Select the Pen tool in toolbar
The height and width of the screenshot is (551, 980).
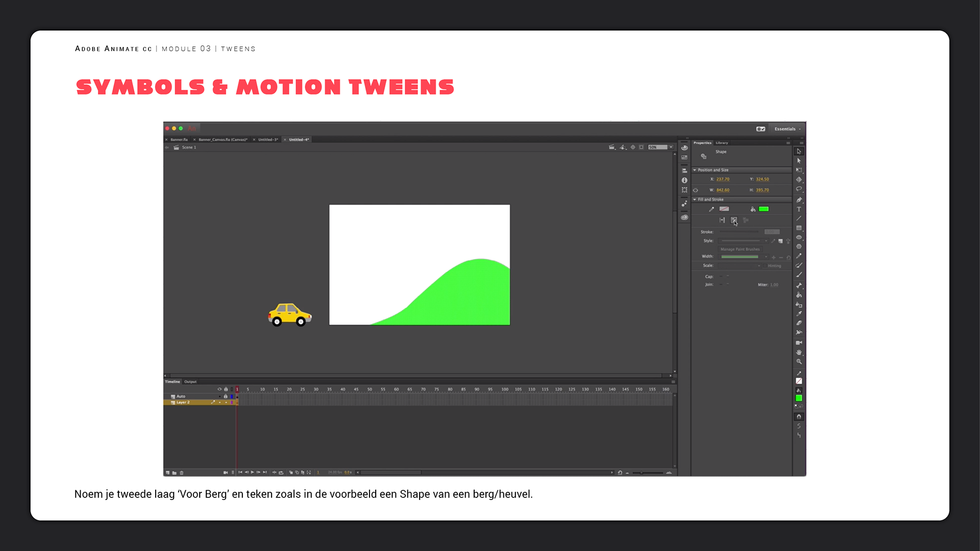click(x=799, y=200)
